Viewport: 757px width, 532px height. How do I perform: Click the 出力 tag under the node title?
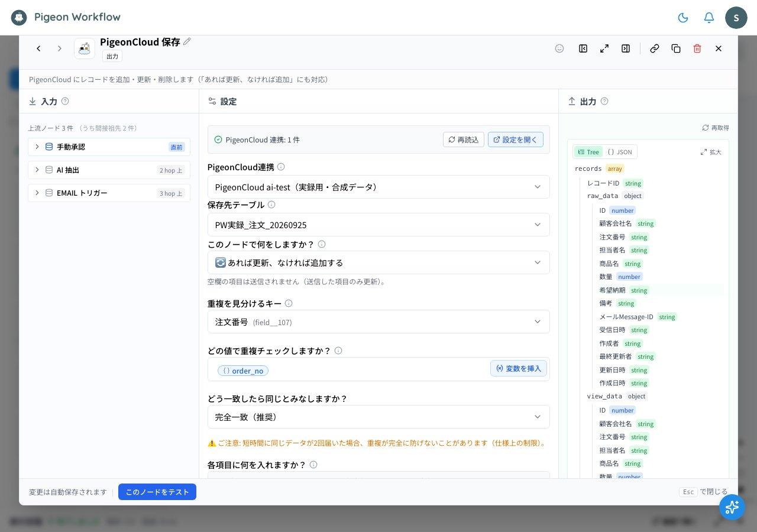pos(112,56)
